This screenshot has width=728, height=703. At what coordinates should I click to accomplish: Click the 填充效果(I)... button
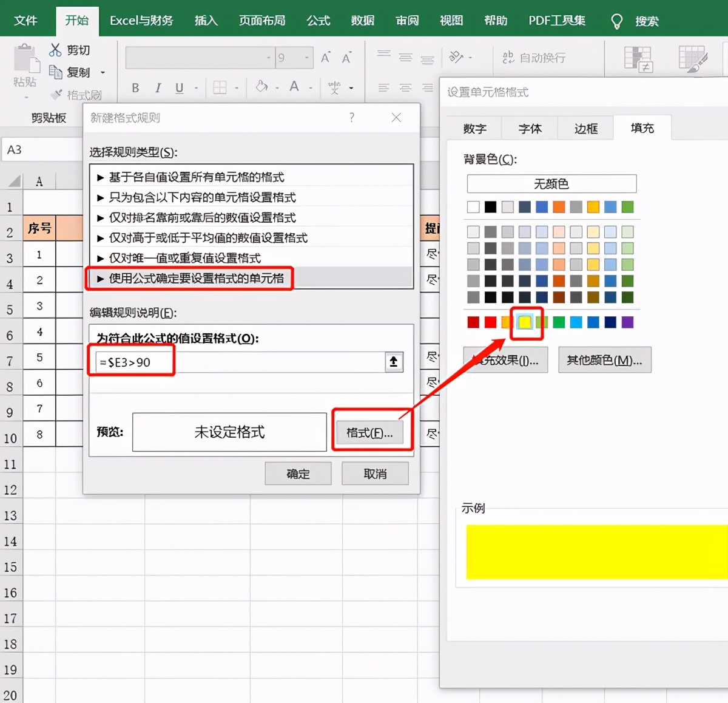[x=505, y=360]
